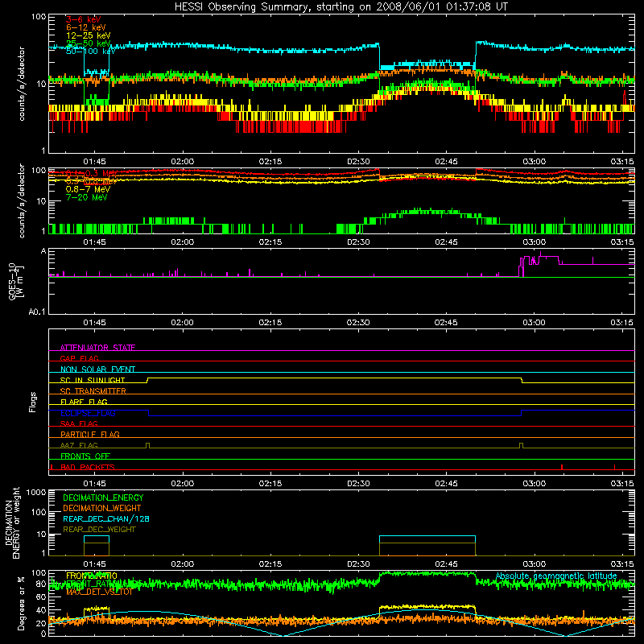Select the NON_SOLAR_EVENT flag label
This screenshot has width=644, height=644.
coord(97,369)
